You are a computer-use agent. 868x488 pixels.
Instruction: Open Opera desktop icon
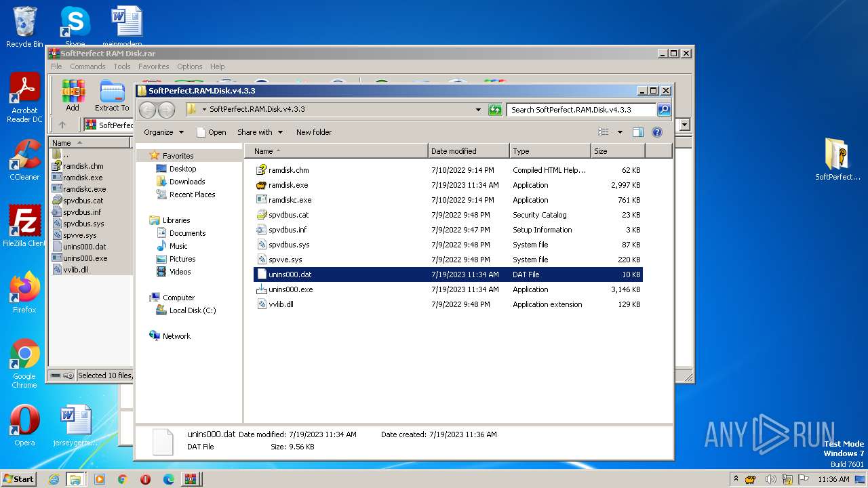24,425
